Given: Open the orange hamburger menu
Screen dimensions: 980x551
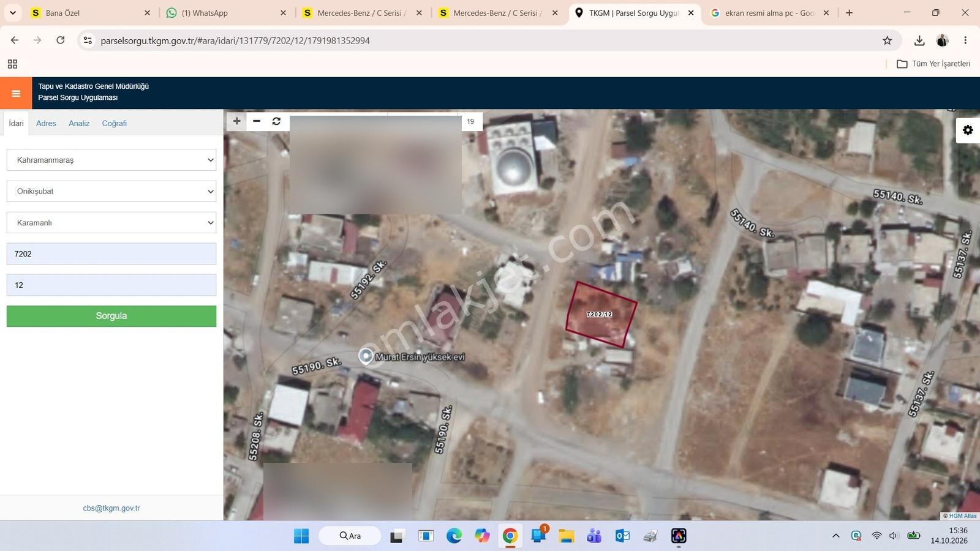Looking at the screenshot, I should click(16, 93).
